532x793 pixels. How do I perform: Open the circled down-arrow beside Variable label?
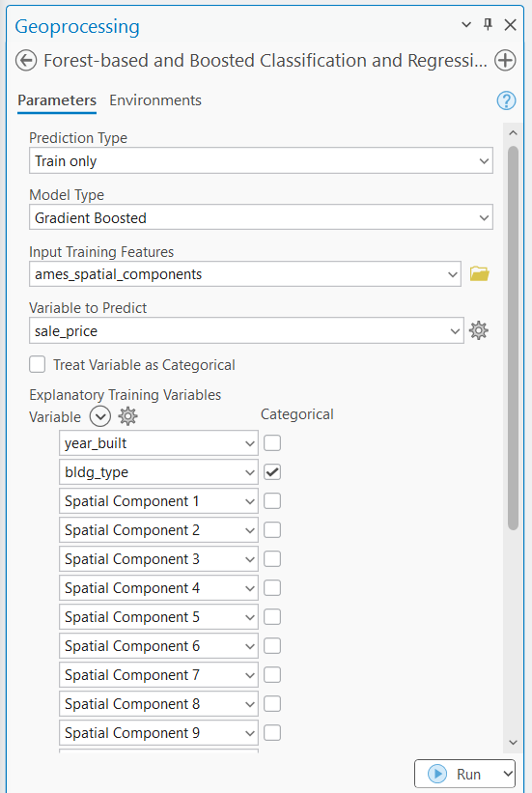(x=100, y=416)
